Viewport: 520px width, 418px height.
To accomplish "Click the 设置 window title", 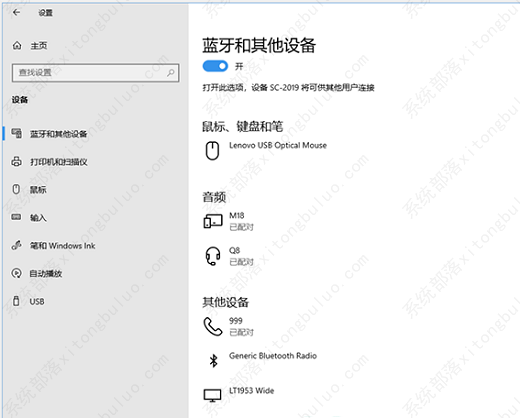I will [45, 13].
